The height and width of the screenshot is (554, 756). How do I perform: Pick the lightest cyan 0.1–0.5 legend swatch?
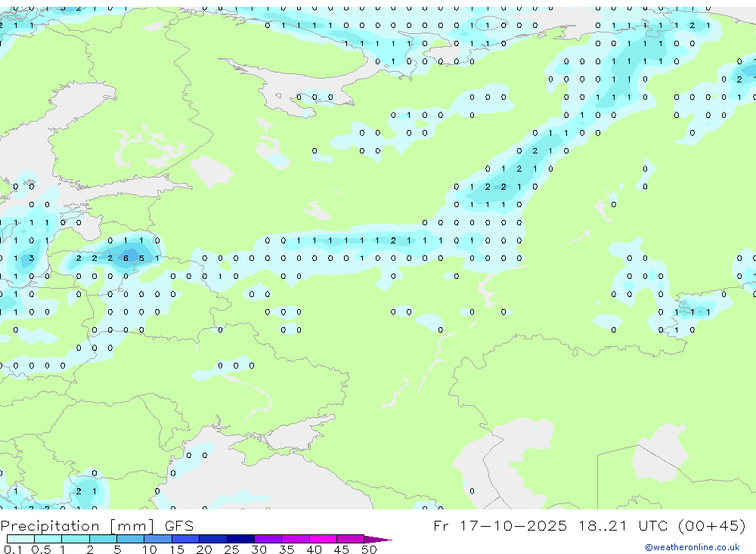20,539
